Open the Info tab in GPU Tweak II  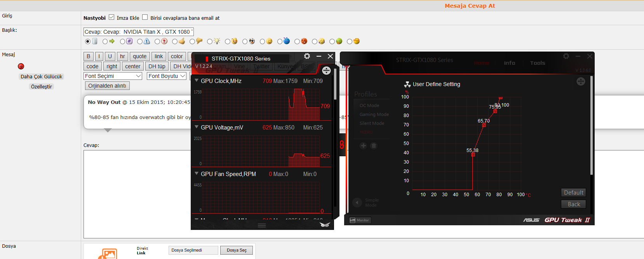point(510,63)
